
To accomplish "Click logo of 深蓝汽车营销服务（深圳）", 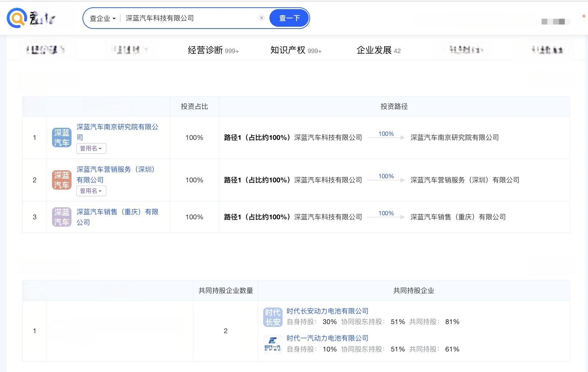I will tap(62, 180).
